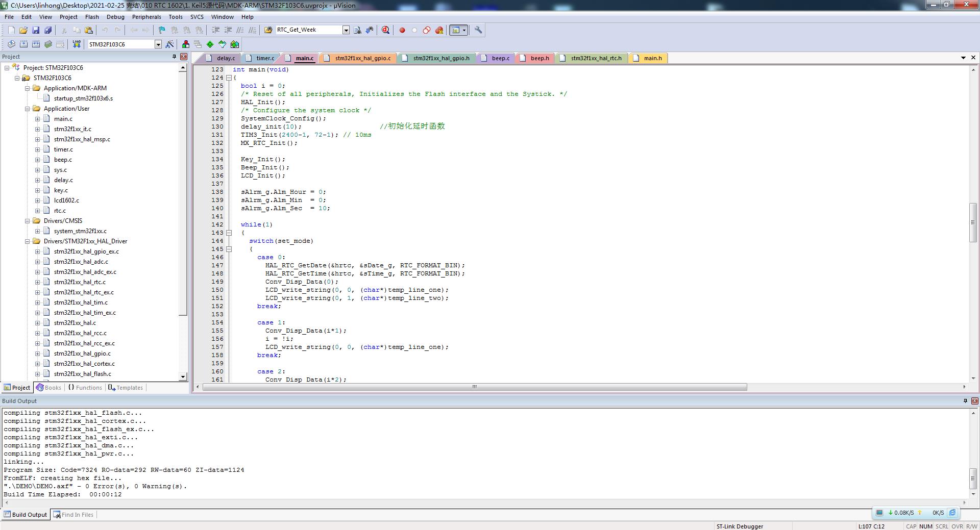
Task: Switch to the delay.c editor tab
Action: [x=220, y=58]
